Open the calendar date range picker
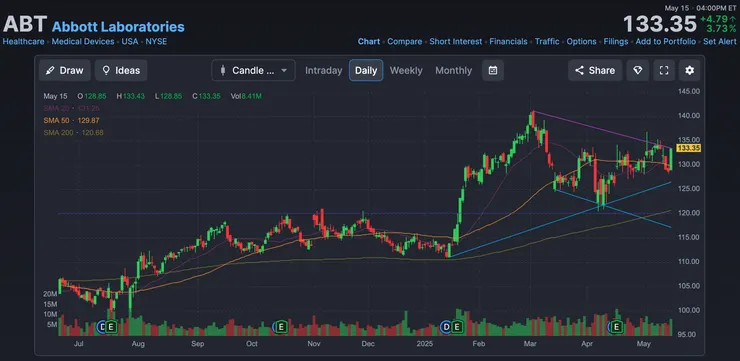This screenshot has width=740, height=361. [493, 70]
